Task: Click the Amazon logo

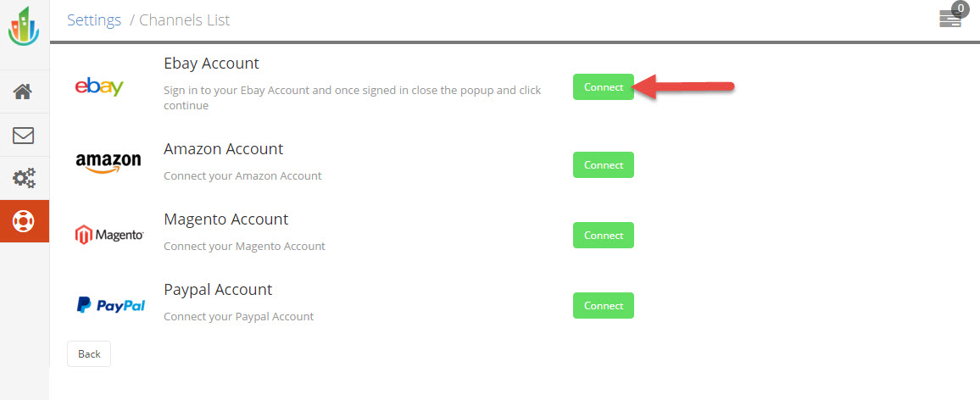Action: point(108,164)
